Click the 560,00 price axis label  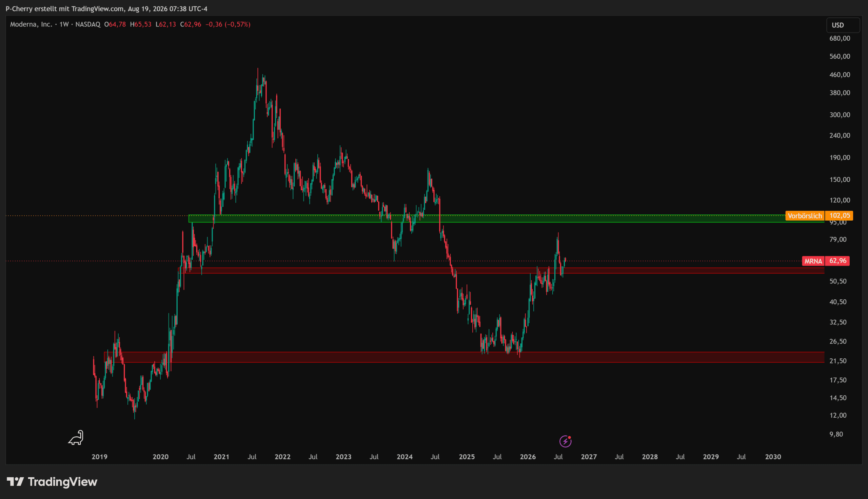click(840, 56)
